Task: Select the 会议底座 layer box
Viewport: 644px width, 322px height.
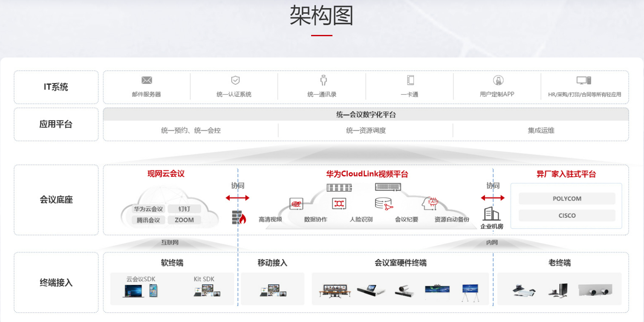Action: point(56,200)
